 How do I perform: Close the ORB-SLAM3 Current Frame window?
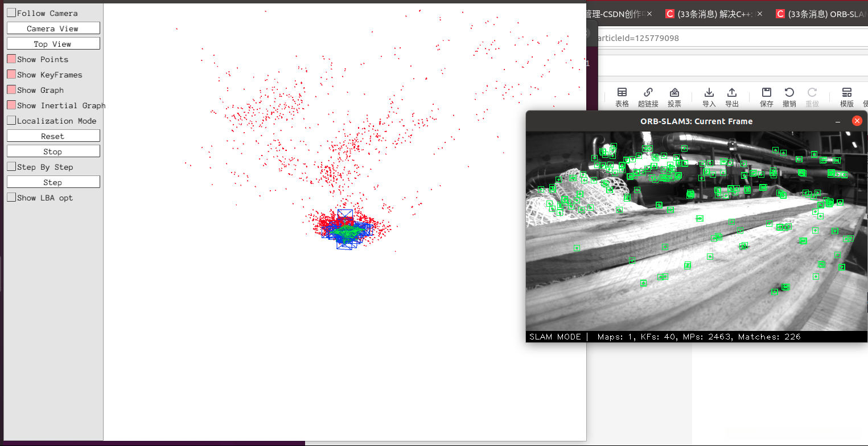pos(857,121)
